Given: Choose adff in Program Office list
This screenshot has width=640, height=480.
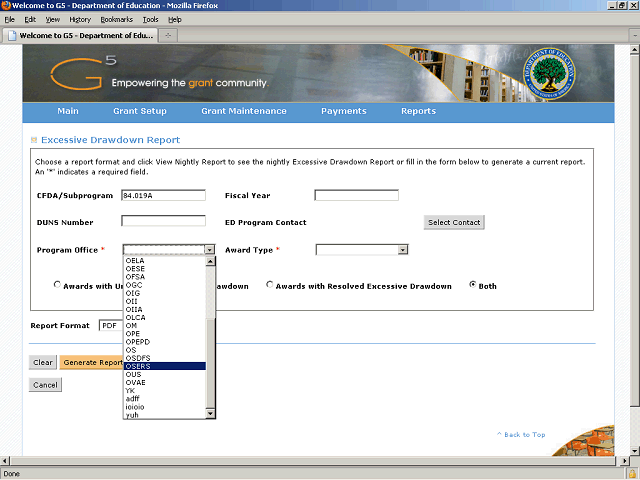Looking at the screenshot, I should (x=165, y=399).
